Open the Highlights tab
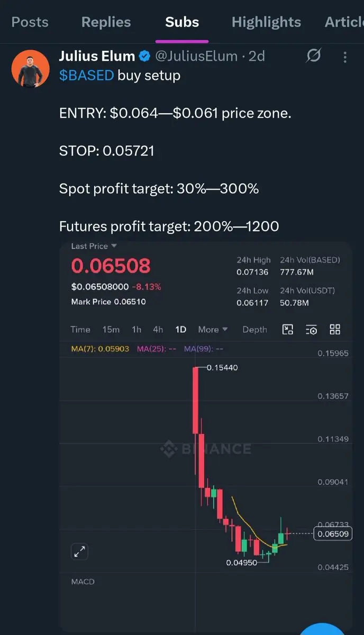 click(266, 22)
